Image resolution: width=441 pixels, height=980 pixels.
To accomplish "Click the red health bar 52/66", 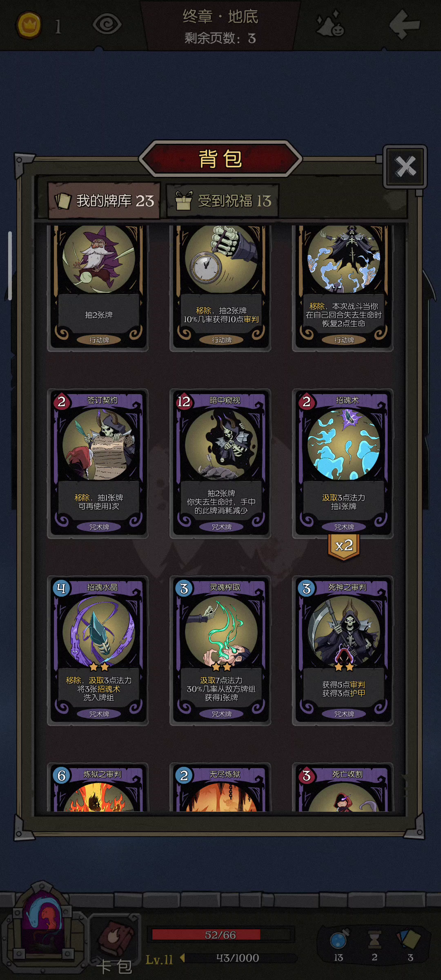I will pos(220,935).
